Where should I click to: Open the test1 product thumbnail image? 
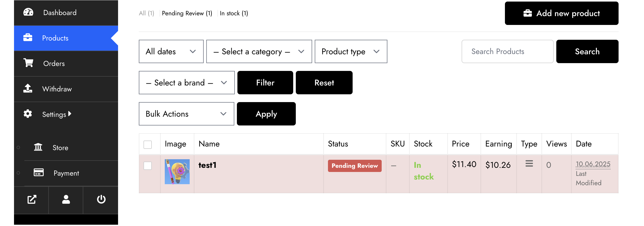[177, 172]
